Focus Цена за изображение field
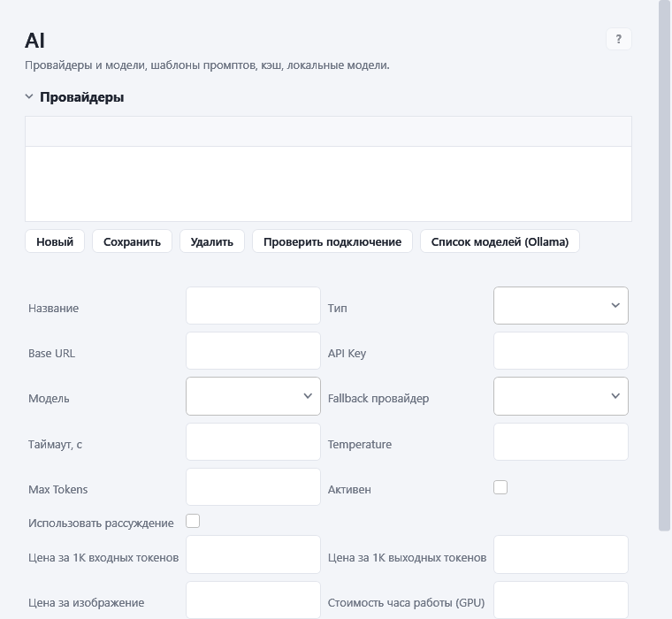672x619 pixels. point(253,600)
